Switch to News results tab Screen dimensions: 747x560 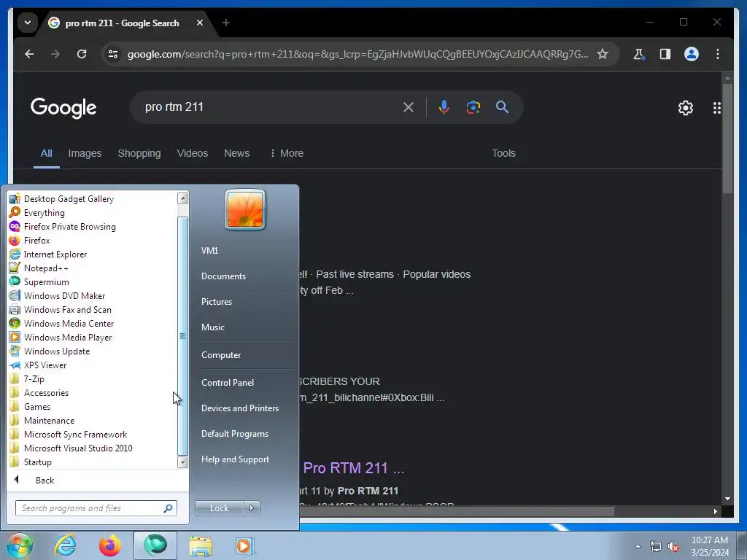coord(237,153)
